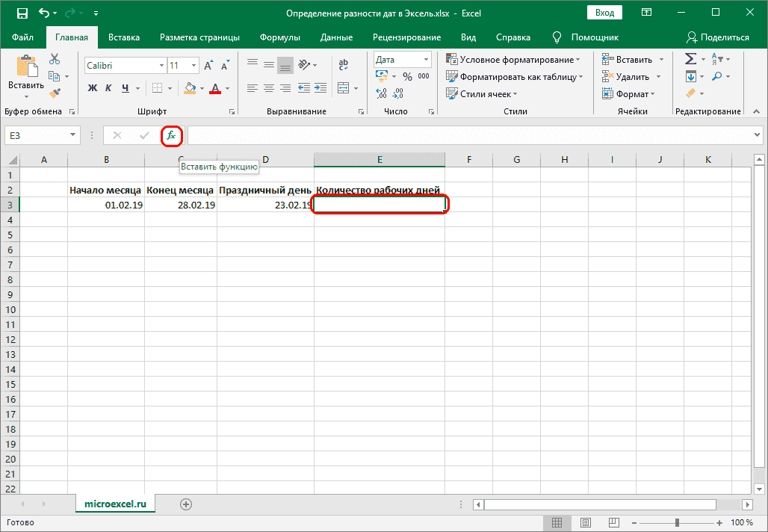Screen dimensions: 768x532
Task: Toggle bold formatting (Ж)
Action: pyautogui.click(x=93, y=88)
